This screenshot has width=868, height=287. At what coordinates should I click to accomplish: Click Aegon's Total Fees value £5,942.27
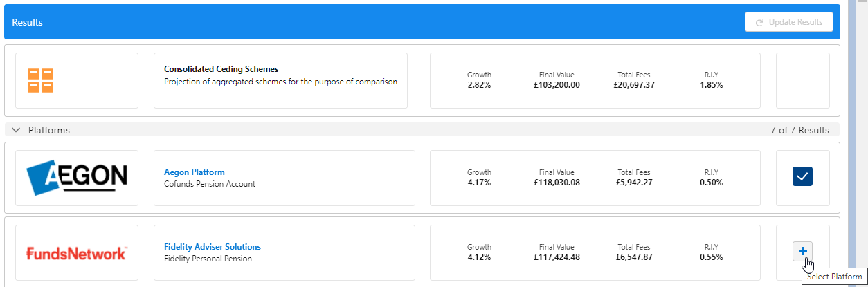(633, 183)
